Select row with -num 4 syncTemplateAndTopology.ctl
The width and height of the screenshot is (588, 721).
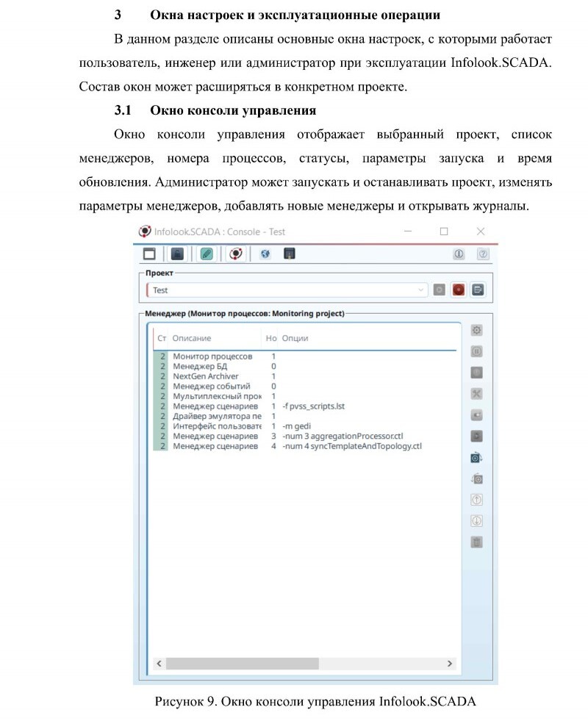click(305, 446)
